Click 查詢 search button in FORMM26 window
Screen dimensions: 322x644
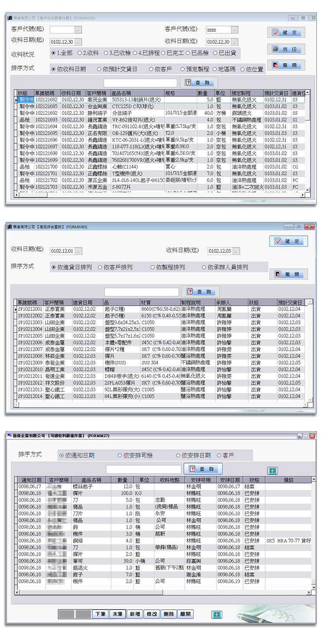[200, 83]
